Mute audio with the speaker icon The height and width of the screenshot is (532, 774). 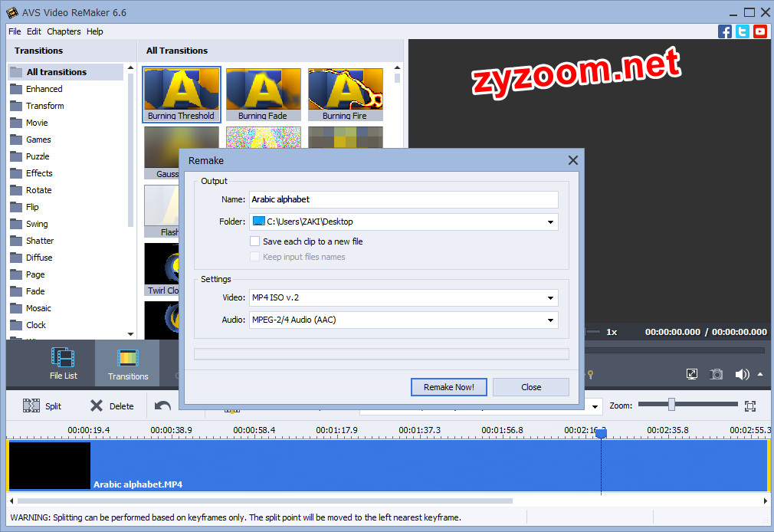click(741, 374)
